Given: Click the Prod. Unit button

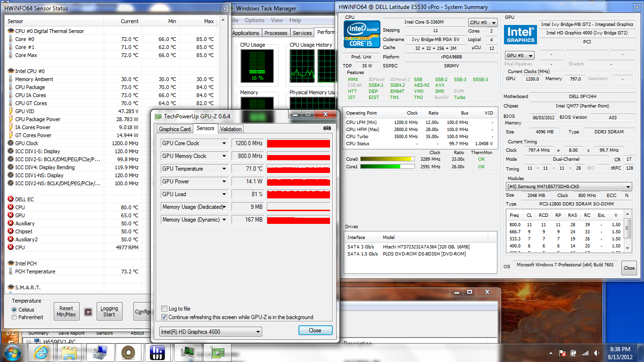Looking at the screenshot, I should click(x=361, y=57).
